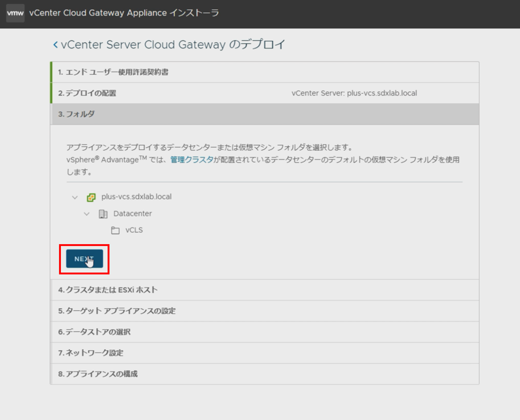Collapse the Datacenter tree node
Screen dimensions: 520x420
87,214
